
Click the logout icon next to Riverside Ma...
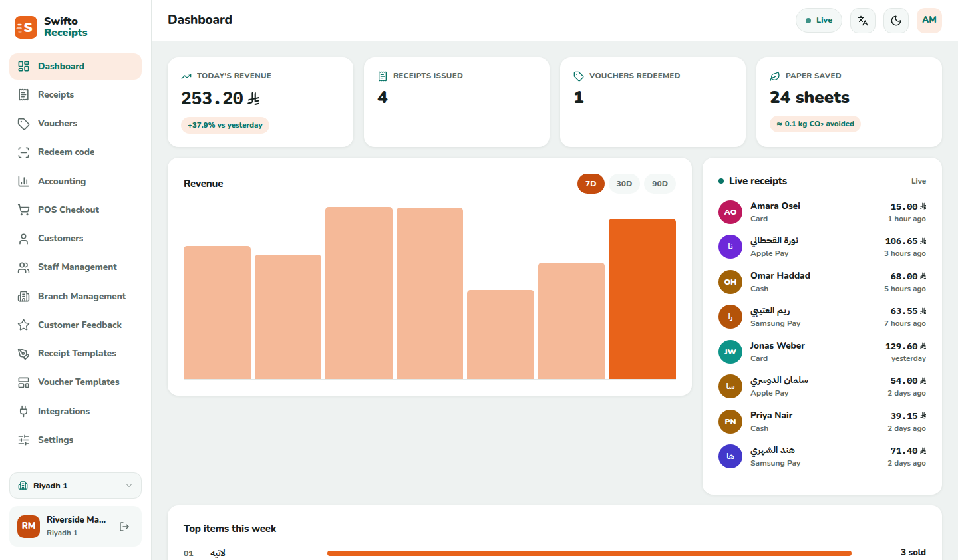[x=124, y=527]
